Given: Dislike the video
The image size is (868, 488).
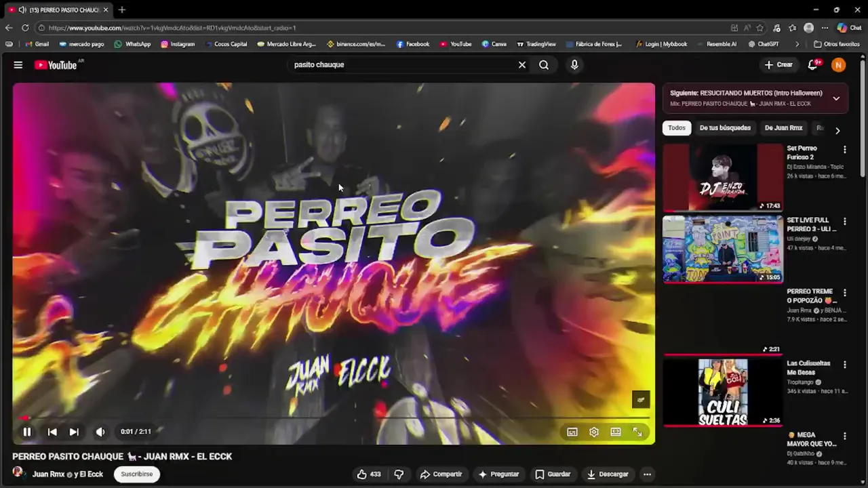Looking at the screenshot, I should (x=399, y=474).
